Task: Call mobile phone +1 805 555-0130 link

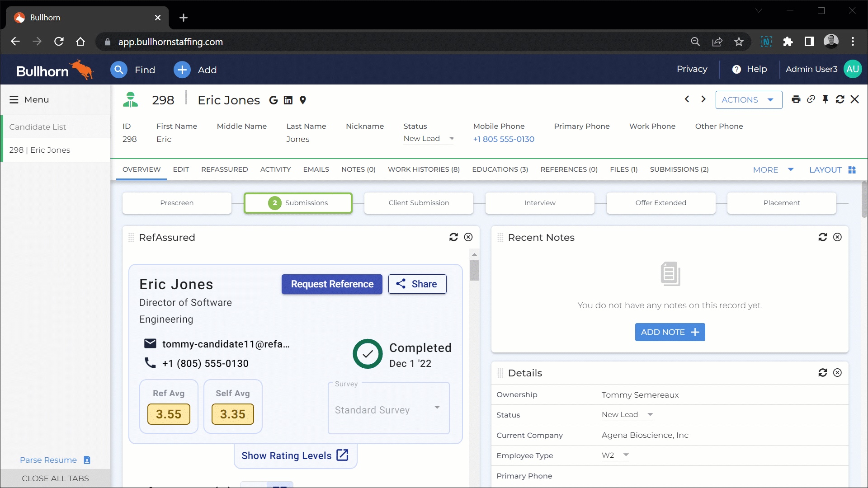Action: point(504,139)
